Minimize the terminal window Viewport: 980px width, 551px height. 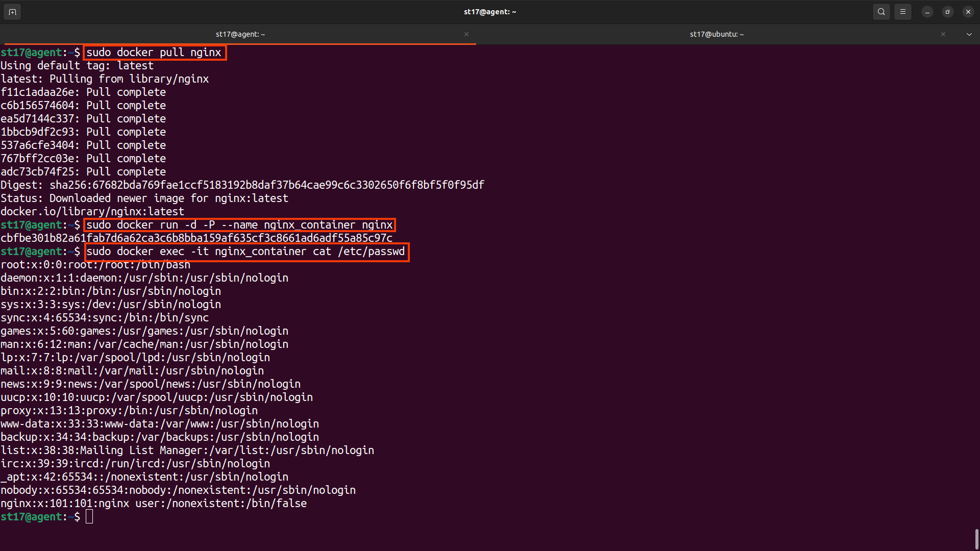pyautogui.click(x=927, y=12)
